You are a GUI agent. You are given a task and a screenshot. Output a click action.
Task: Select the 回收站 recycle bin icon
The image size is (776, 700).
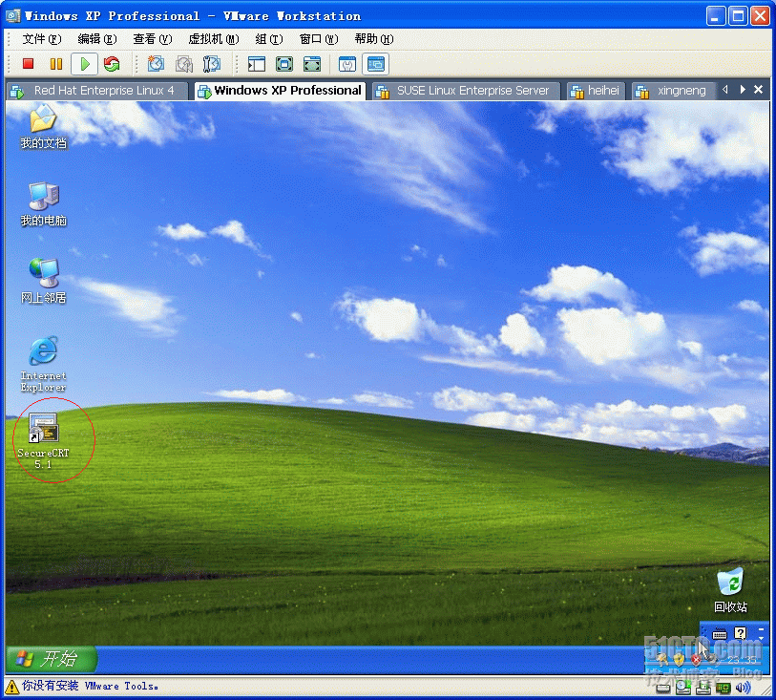click(730, 590)
